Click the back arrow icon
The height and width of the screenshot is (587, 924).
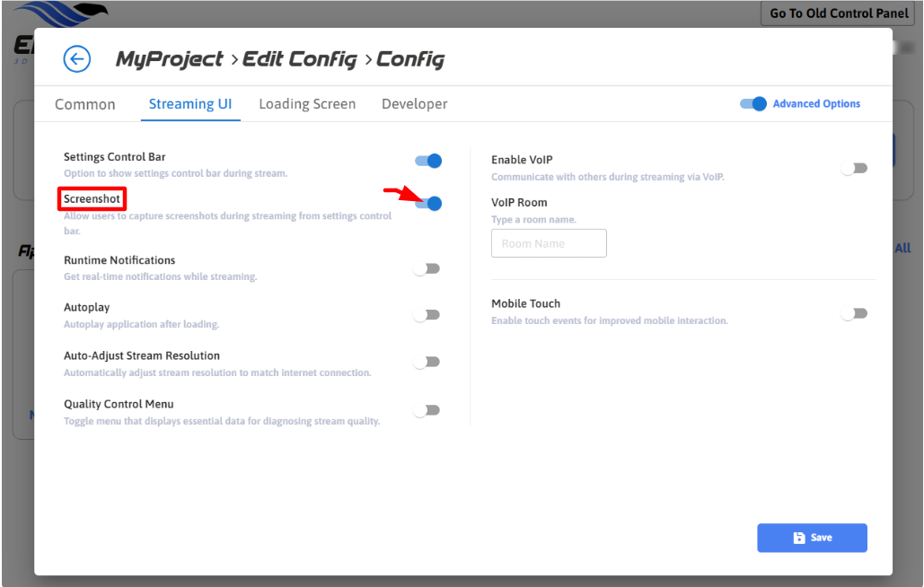click(x=77, y=59)
